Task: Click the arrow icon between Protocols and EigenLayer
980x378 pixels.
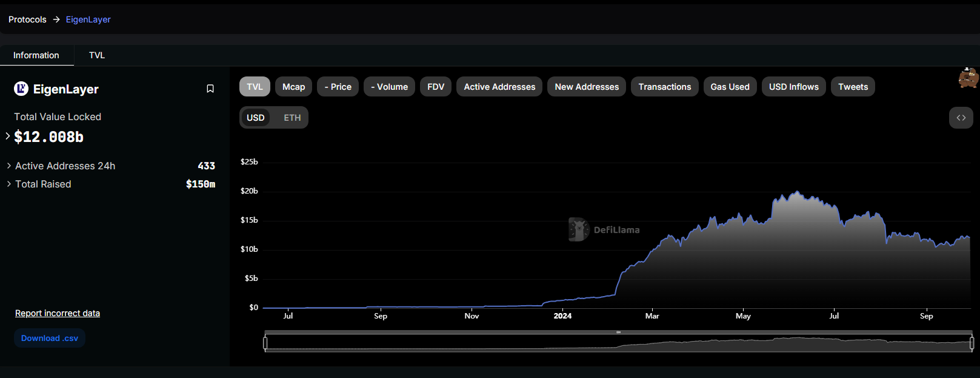Action: point(56,19)
